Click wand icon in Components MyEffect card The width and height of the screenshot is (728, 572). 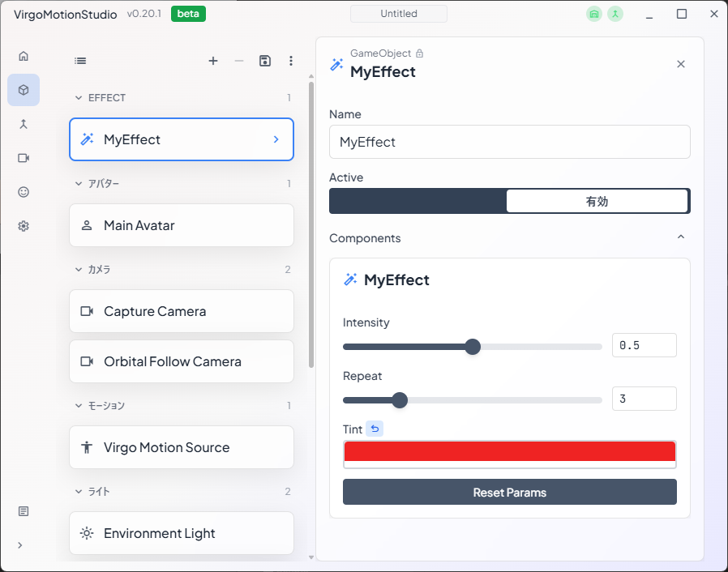[350, 280]
